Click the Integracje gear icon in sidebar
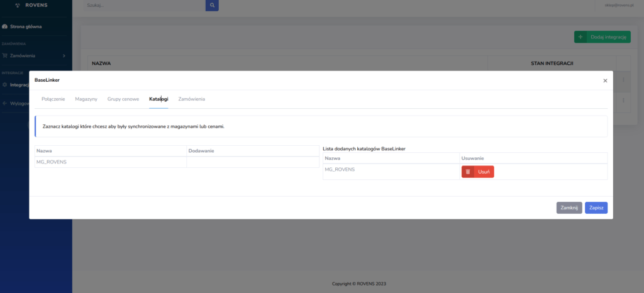644x293 pixels. coord(5,85)
